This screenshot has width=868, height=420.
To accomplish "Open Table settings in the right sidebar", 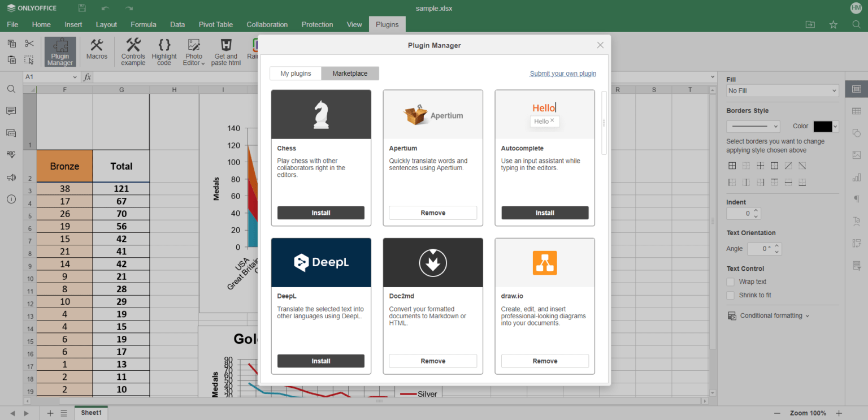I will click(x=857, y=111).
